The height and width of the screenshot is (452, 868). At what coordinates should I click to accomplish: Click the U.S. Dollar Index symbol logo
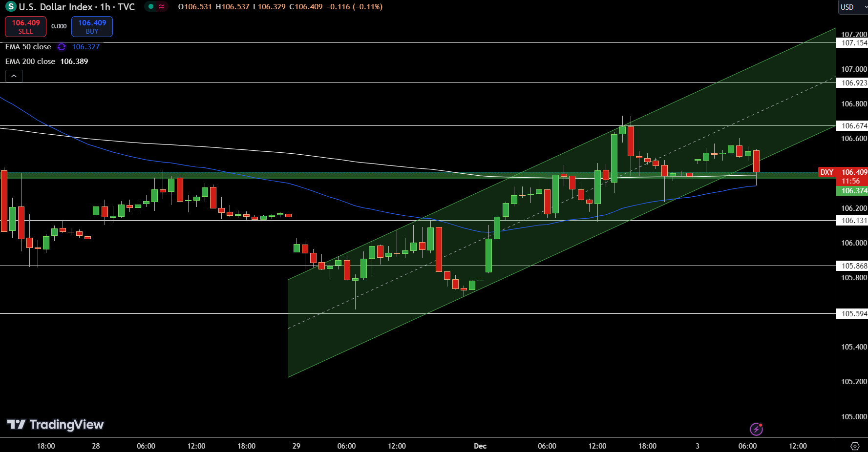[11, 7]
